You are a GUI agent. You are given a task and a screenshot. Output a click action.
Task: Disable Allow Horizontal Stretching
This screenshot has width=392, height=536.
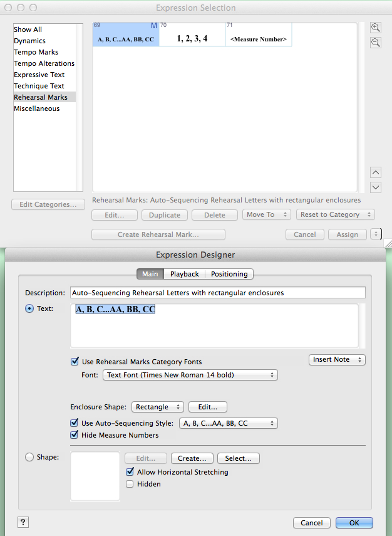(x=130, y=472)
